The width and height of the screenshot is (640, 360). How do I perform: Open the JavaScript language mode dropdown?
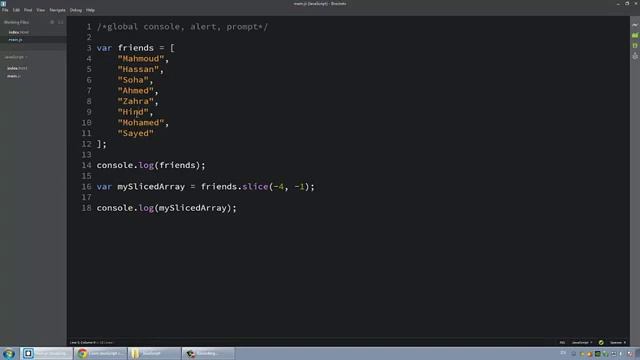click(x=582, y=342)
